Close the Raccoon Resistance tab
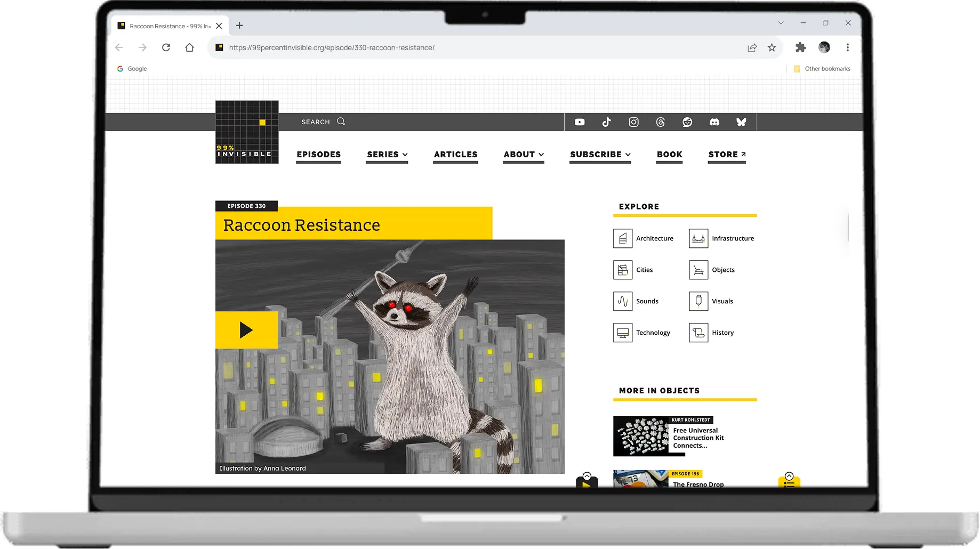 [219, 26]
